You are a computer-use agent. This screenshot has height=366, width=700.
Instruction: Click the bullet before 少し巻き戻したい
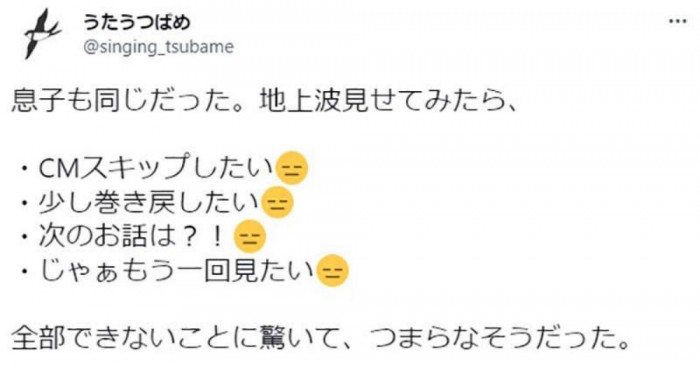pyautogui.click(x=25, y=204)
